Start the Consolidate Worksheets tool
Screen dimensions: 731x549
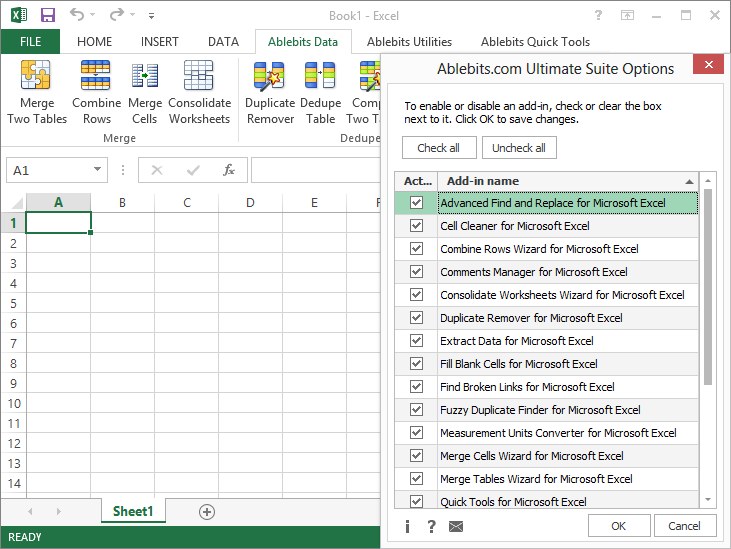[x=199, y=92]
